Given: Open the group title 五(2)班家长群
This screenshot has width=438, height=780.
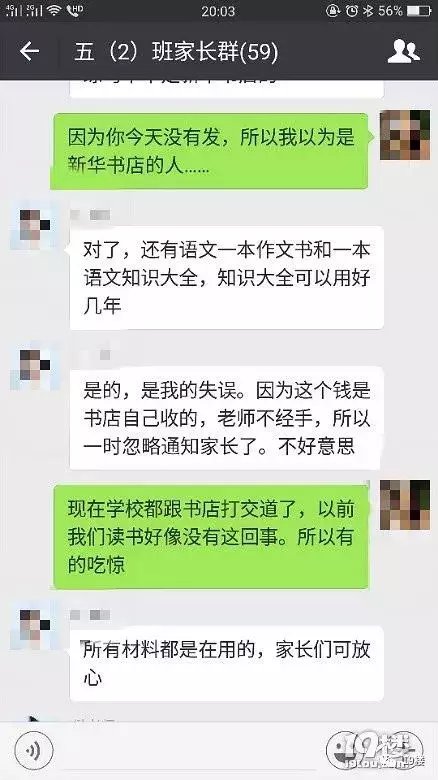Looking at the screenshot, I should pos(176,52).
